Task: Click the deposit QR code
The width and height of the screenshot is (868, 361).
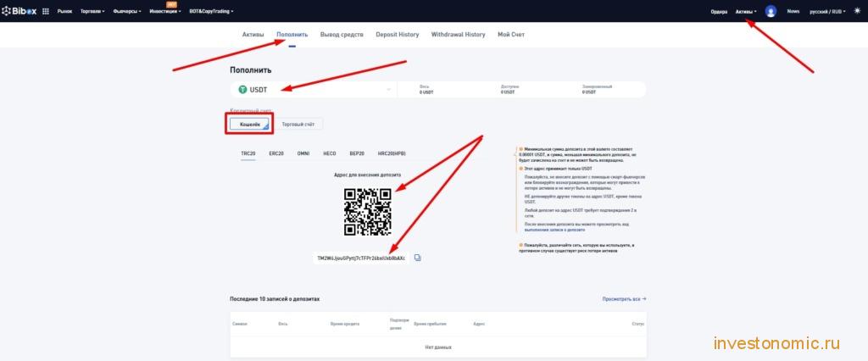Action: click(368, 212)
